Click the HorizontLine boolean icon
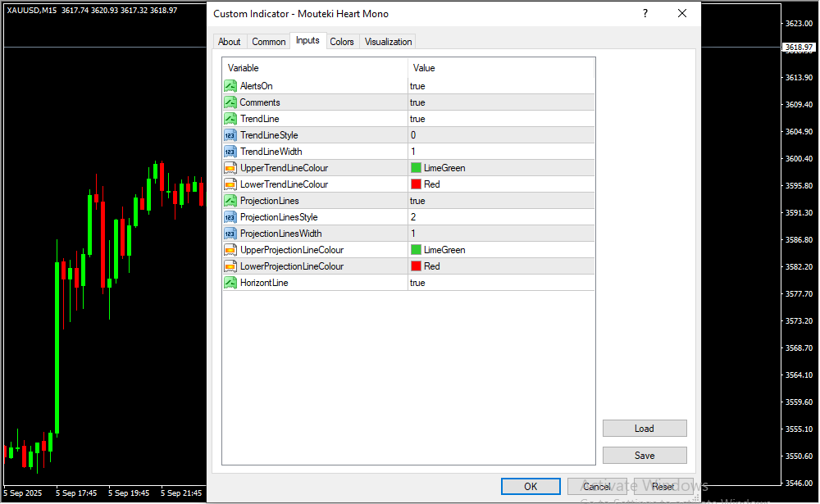The image size is (820, 504). coord(230,283)
